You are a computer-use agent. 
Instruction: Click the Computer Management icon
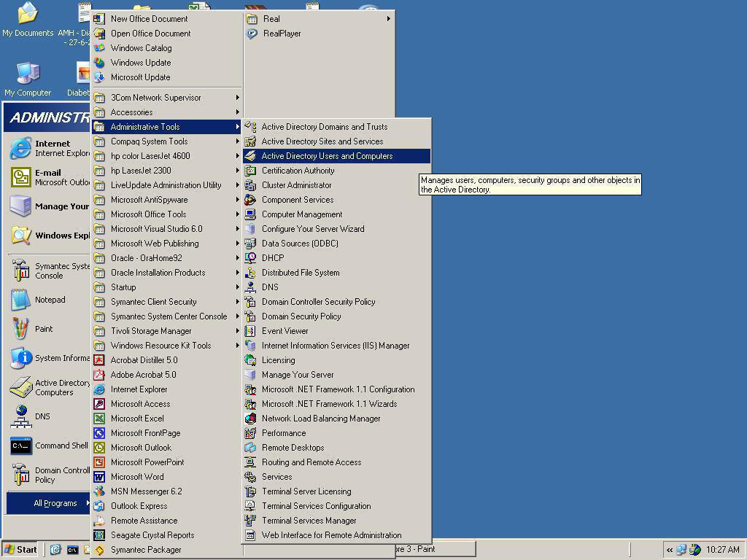coord(250,214)
